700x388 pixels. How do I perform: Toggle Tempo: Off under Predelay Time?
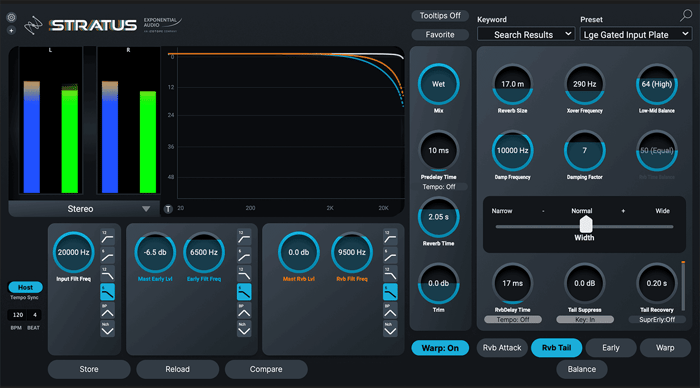pos(439,187)
